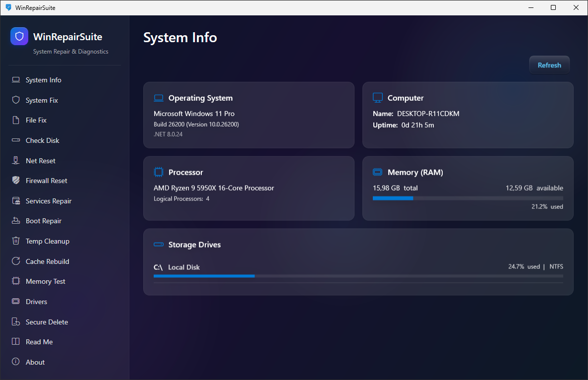
Task: Maximize the WinRepairSuite window
Action: (553, 7)
